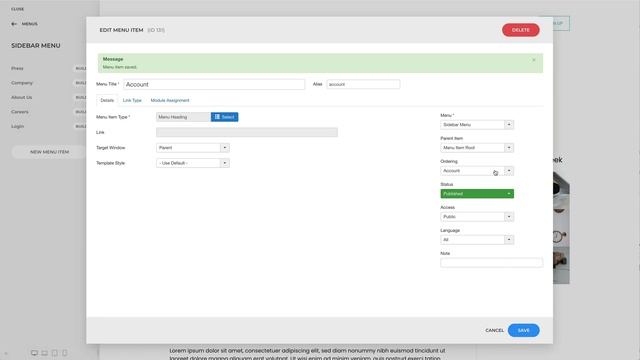Viewport: 640px width, 360px height.
Task: Click the disabled Link field
Action: 247,132
